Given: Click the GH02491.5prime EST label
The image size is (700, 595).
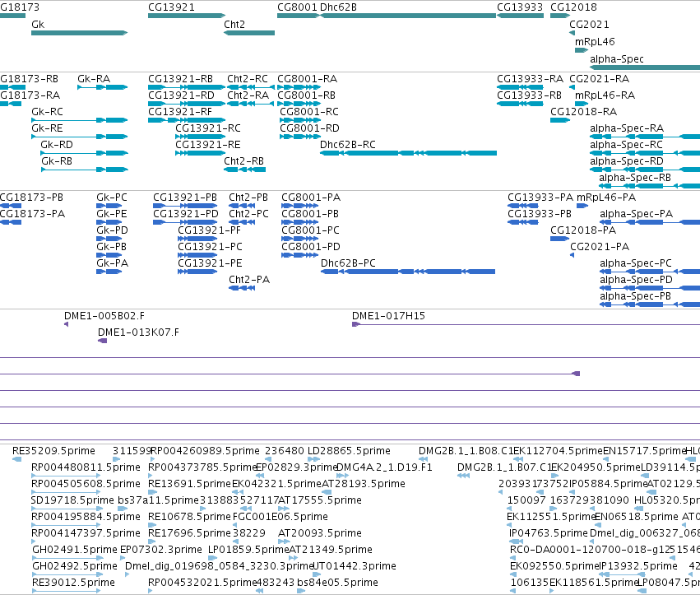Looking at the screenshot, I should (x=76, y=550).
